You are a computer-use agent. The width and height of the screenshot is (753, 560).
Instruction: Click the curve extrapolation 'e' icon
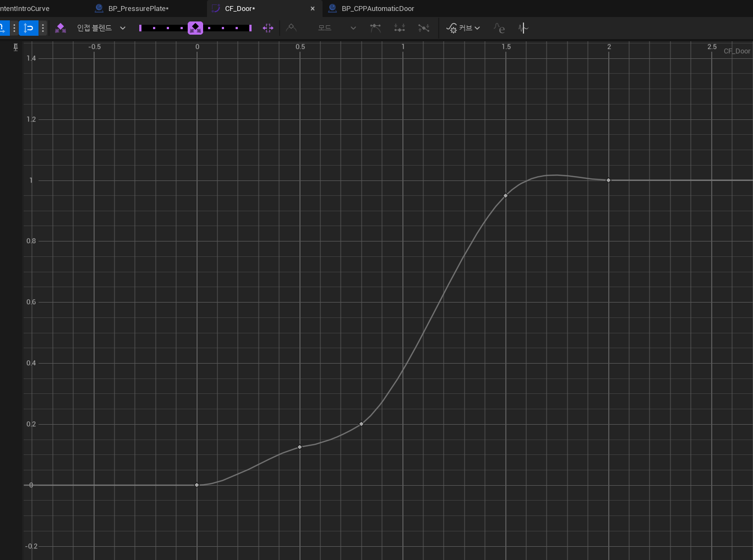click(x=499, y=28)
